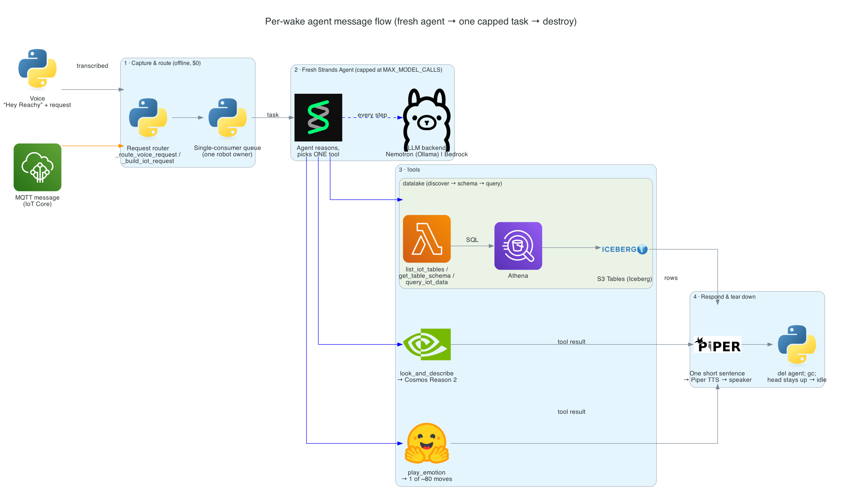Click the "datalake (discover → schema → query)" label
Image resolution: width=842 pixels, height=504 pixels.
click(452, 183)
